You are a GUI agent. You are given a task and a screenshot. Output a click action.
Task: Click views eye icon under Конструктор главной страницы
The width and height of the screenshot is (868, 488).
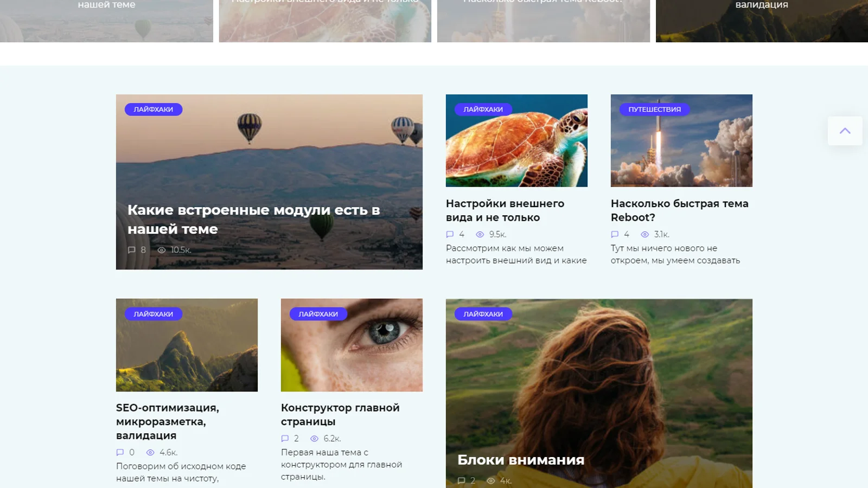pos(314,438)
